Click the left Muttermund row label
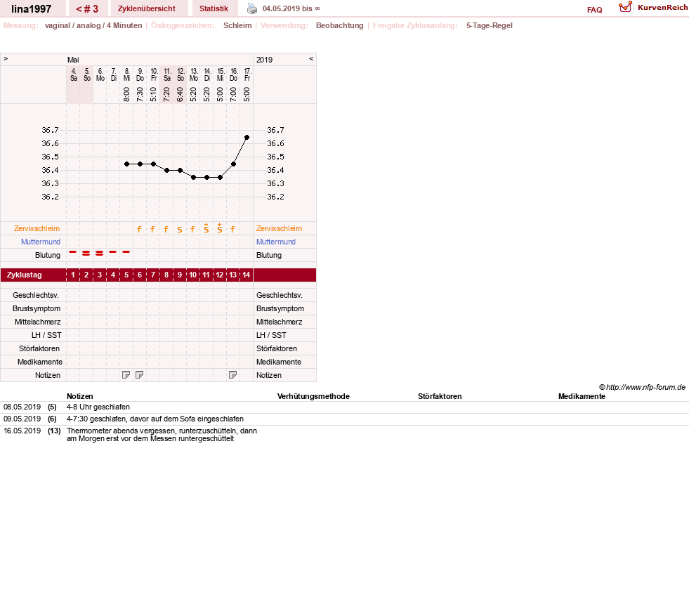 pyautogui.click(x=41, y=242)
